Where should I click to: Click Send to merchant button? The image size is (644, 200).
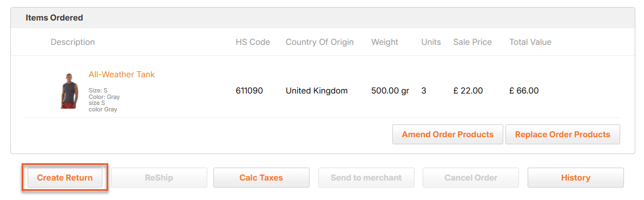point(366,178)
